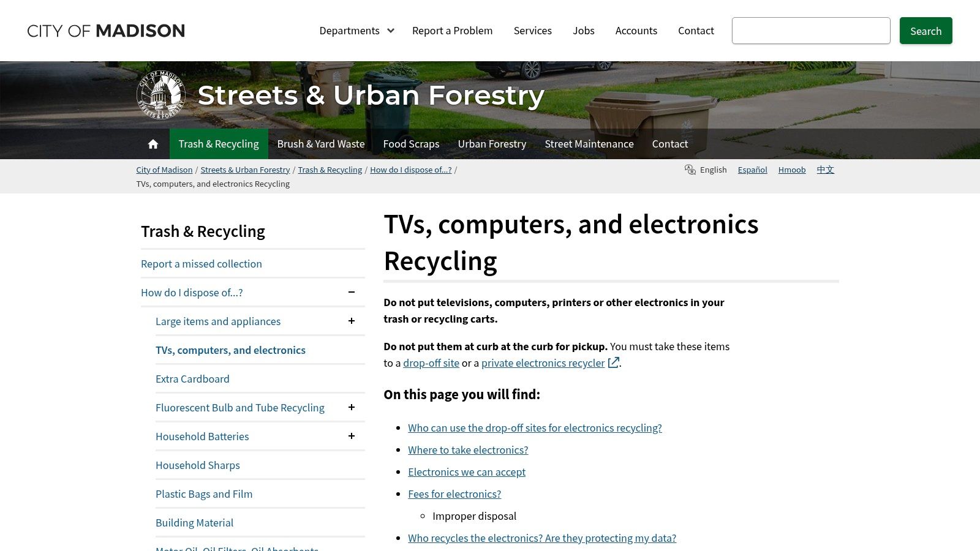Open Report a missed collection
Screen dimensions: 980x551
(x=202, y=263)
